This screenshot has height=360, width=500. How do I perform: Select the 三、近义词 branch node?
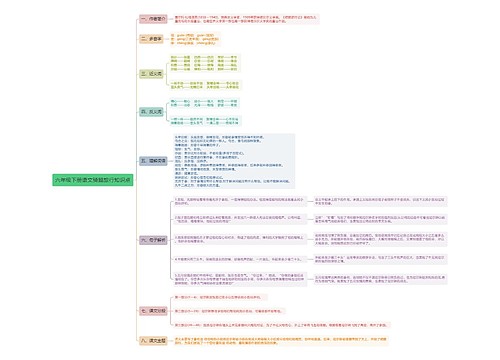click(x=151, y=74)
